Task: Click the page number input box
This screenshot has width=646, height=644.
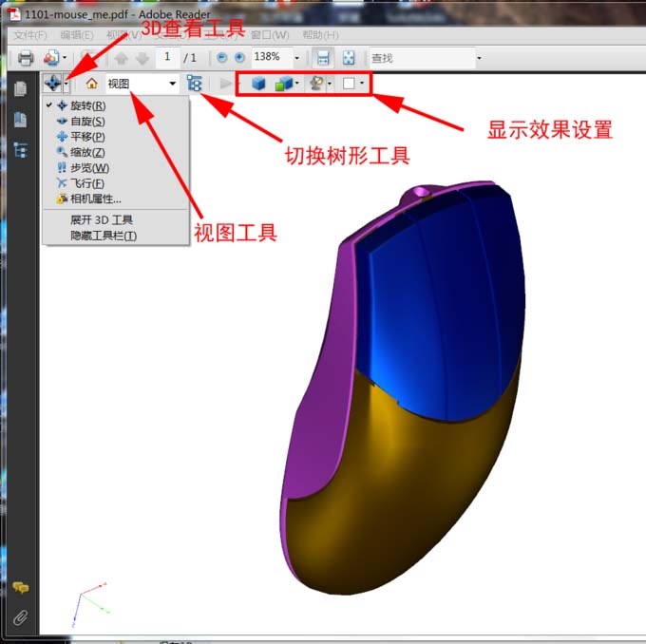Action: (x=166, y=58)
